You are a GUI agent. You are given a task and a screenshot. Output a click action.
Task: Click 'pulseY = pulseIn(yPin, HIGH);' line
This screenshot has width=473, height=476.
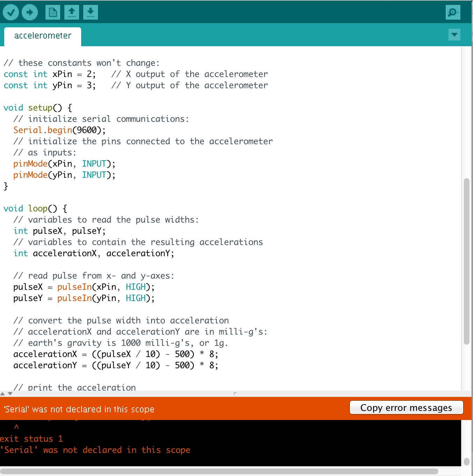(84, 298)
